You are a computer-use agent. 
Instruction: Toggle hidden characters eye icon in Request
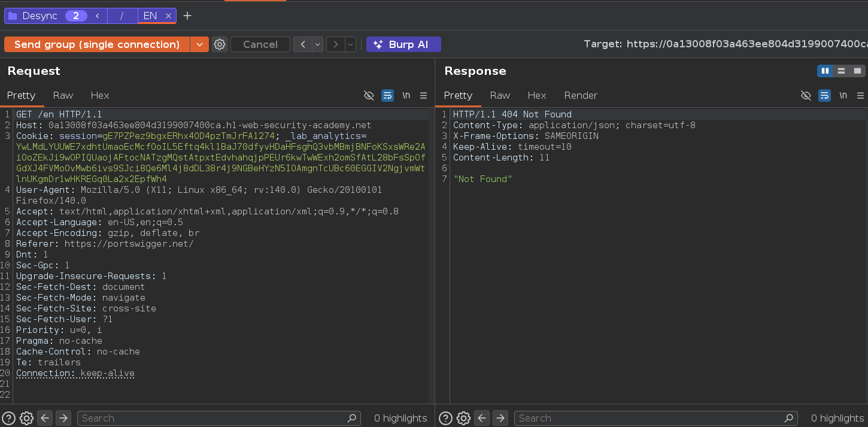pos(369,95)
